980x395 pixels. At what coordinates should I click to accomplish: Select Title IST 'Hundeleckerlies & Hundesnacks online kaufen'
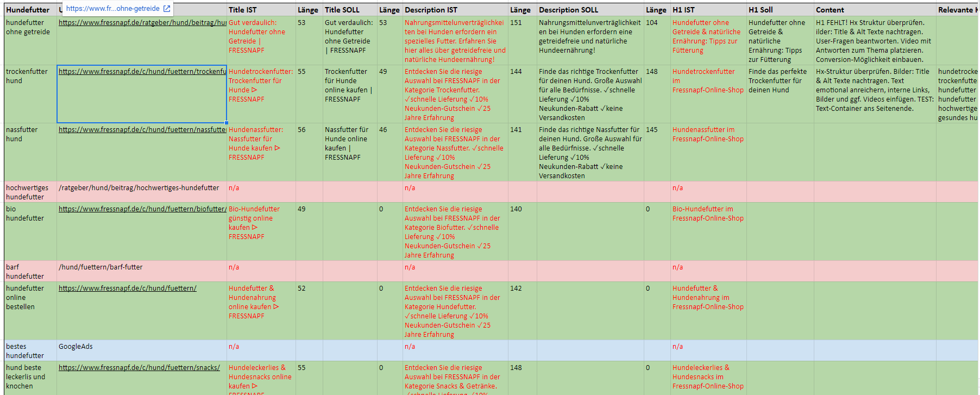click(261, 378)
